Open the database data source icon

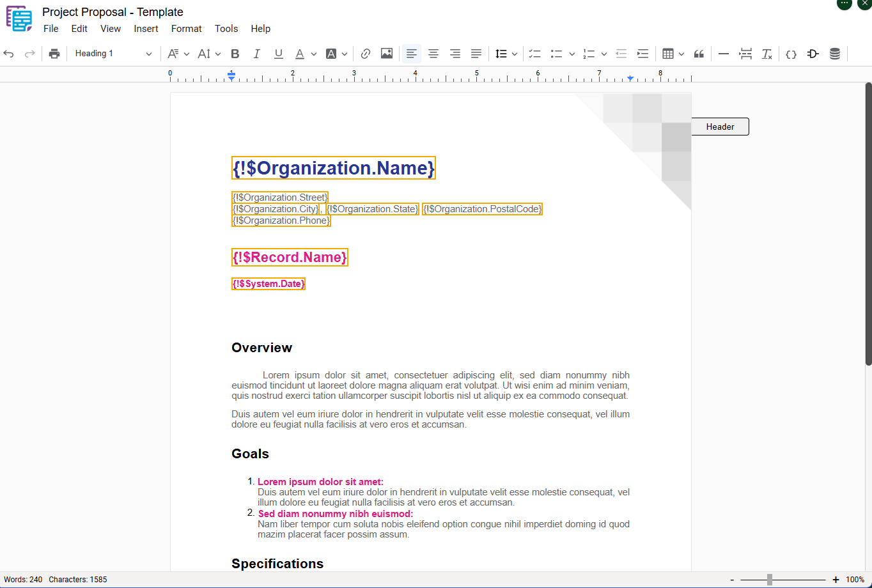click(x=835, y=54)
